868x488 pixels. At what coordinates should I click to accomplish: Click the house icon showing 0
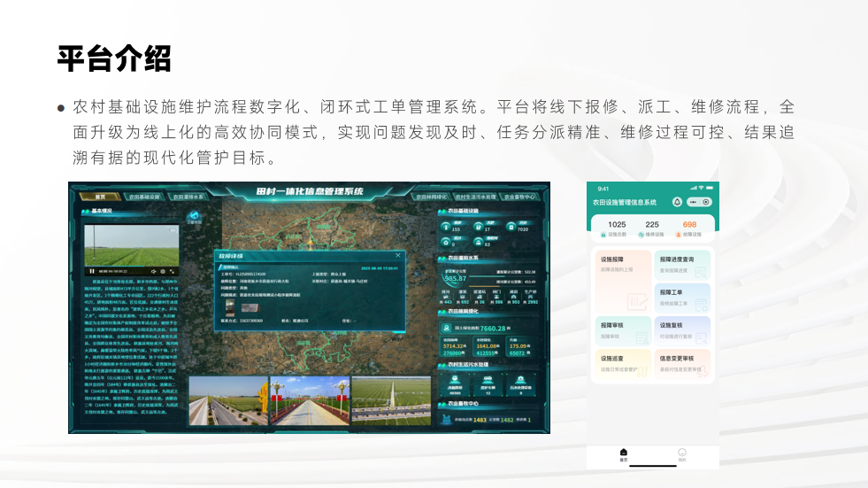coord(446,242)
